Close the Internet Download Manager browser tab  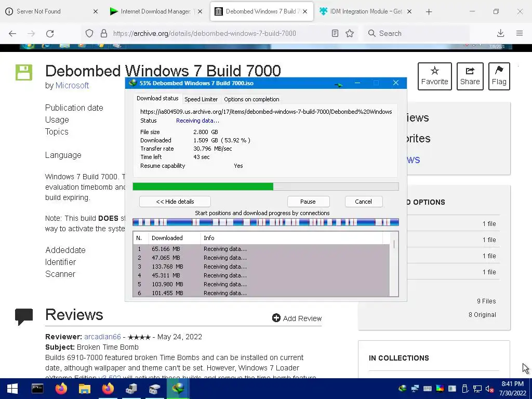pyautogui.click(x=200, y=11)
